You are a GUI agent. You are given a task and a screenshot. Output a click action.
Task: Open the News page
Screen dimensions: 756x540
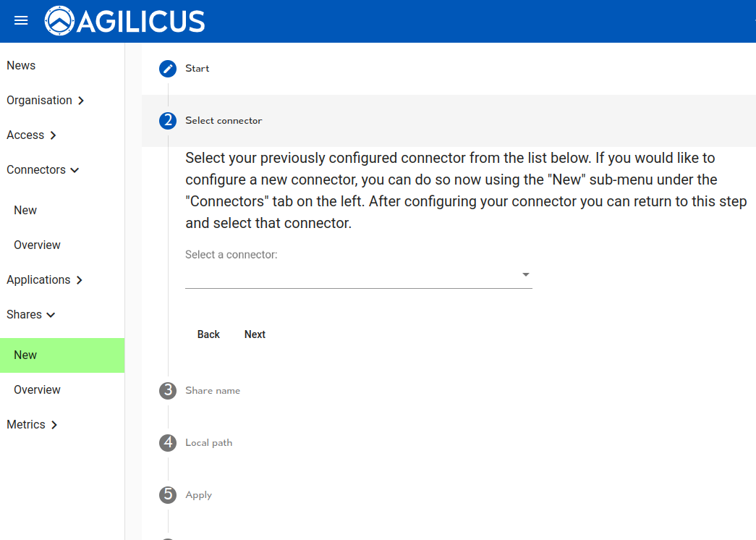[21, 66]
